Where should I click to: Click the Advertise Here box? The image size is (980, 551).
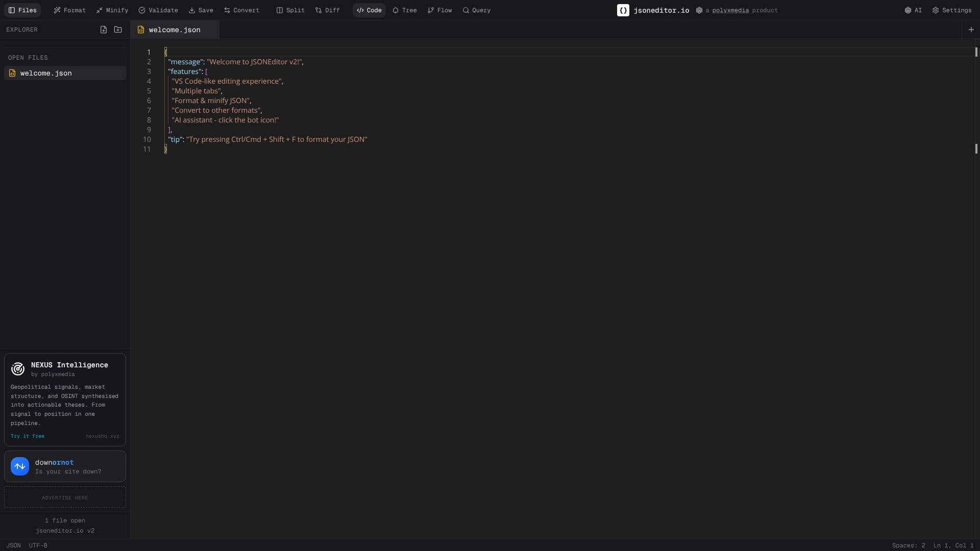coord(65,497)
